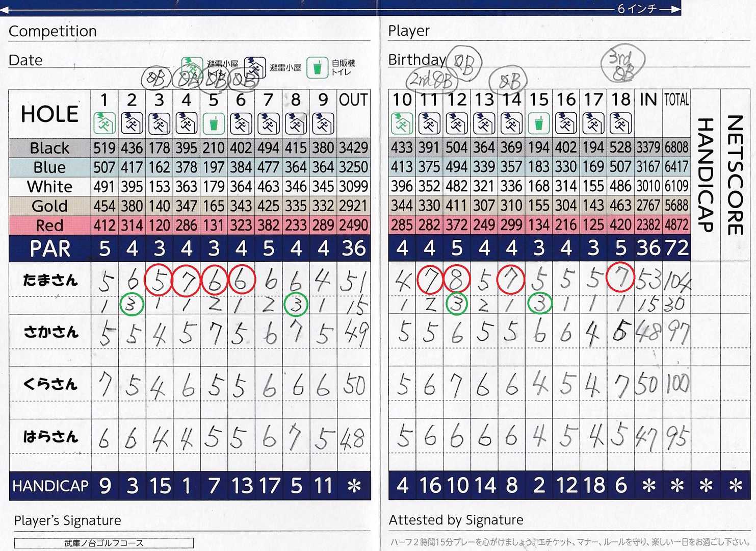The height and width of the screenshot is (551, 756).
Task: Click the 武庫ノ台ゴルフコース course name box
Action: [104, 543]
